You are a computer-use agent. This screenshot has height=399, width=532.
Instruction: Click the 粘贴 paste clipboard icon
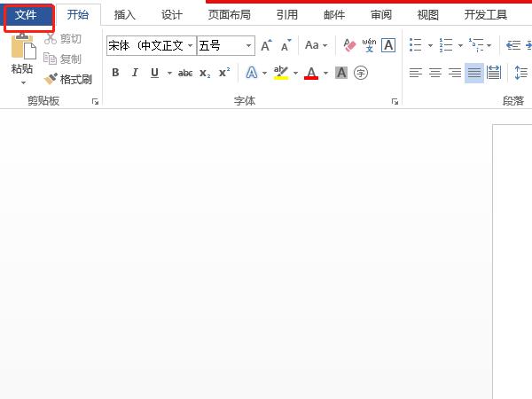(x=23, y=46)
